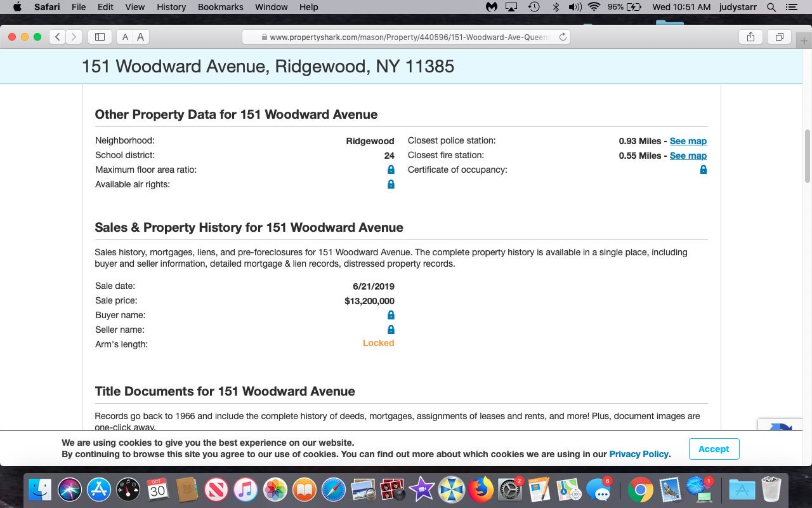812x508 pixels.
Task: Decrease text size with small A button
Action: pos(126,37)
